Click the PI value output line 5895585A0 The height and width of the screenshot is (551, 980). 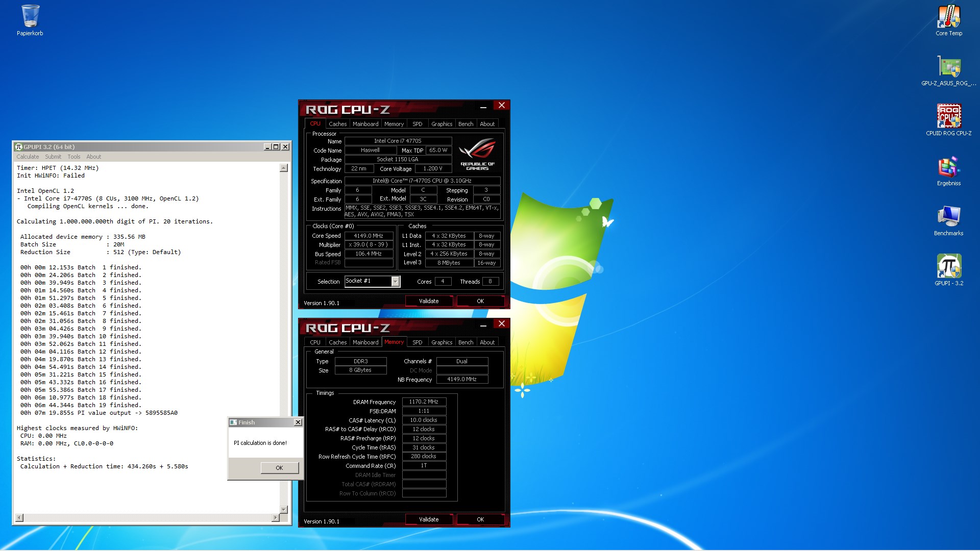(x=99, y=413)
